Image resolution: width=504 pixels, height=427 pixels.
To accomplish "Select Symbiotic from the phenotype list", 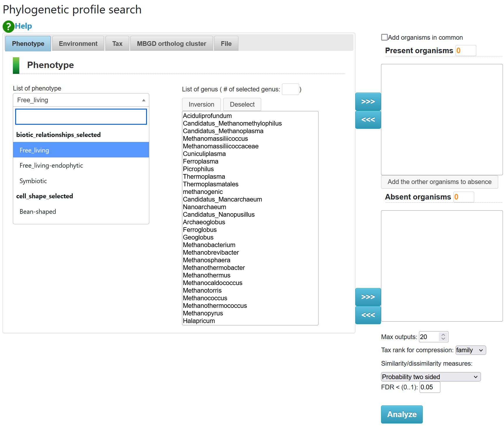I will 33,181.
